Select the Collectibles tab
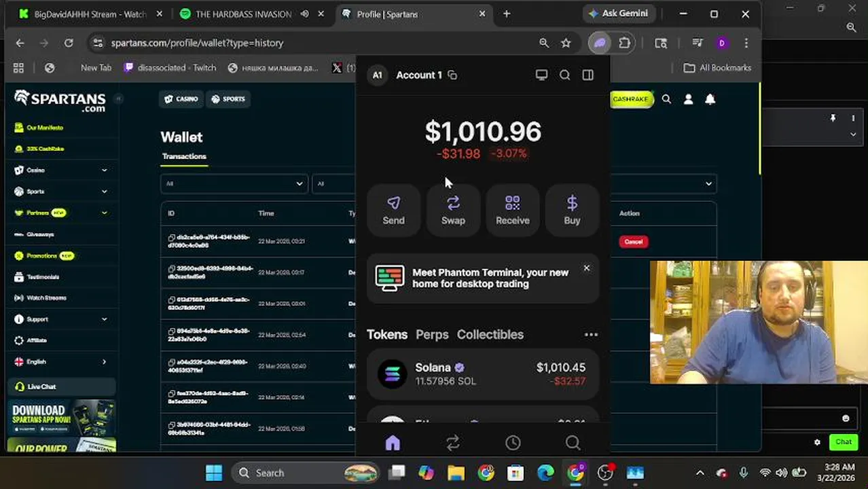This screenshot has height=489, width=868. pos(490,335)
